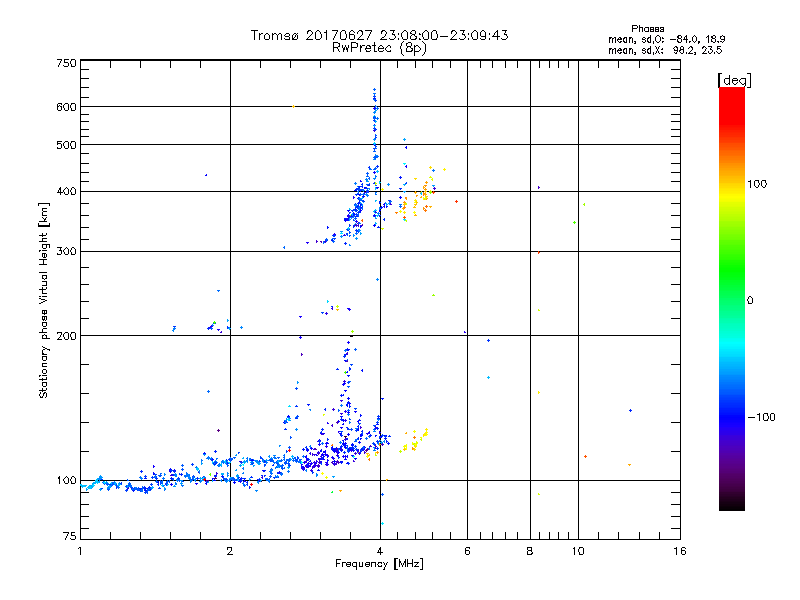Click the 750 km y-axis tick label
This screenshot has height=600, width=800.
tap(66, 63)
